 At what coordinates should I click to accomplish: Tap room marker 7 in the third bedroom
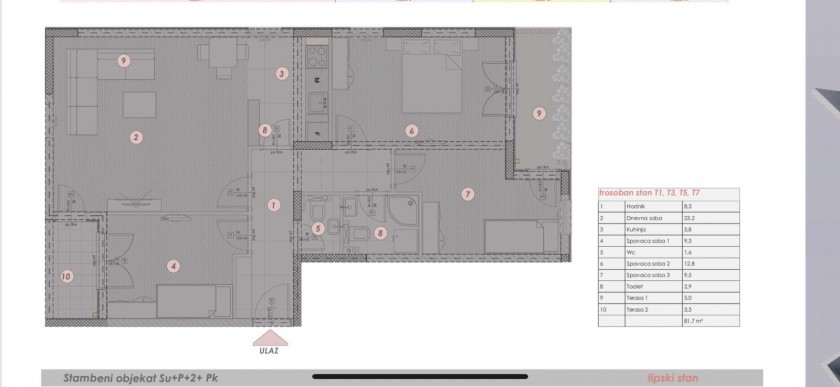click(468, 194)
